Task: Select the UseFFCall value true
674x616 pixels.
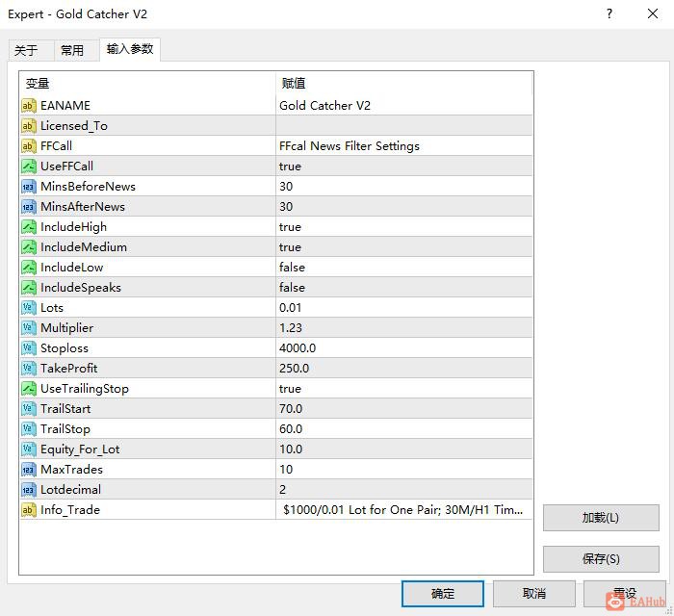Action: pyautogui.click(x=290, y=167)
